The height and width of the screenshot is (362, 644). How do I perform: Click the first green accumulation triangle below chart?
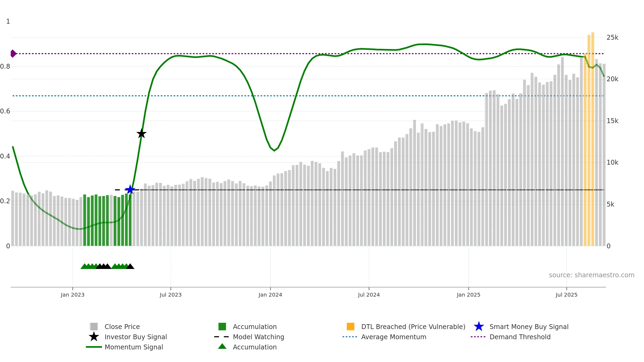click(84, 266)
